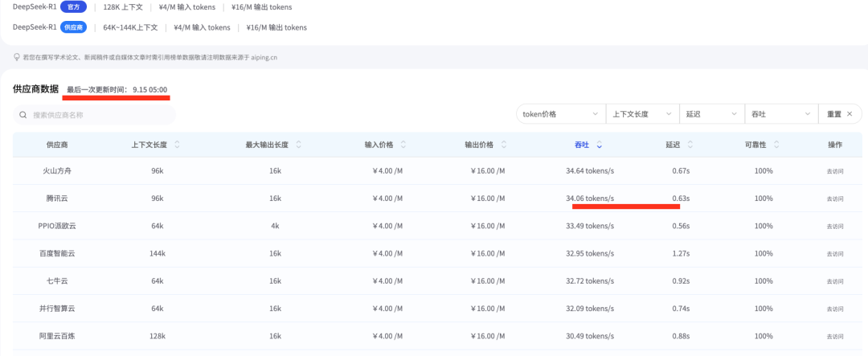Click the 供应商数据 section heading
Screen dimensions: 868x356
click(x=35, y=88)
